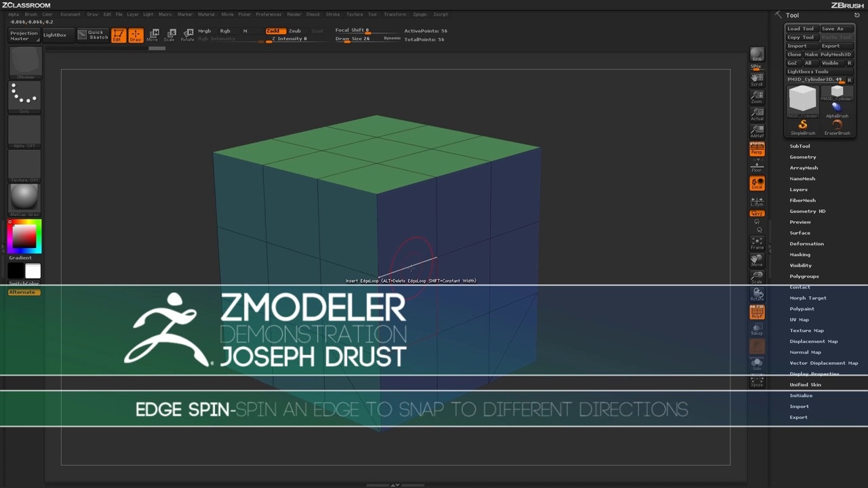The height and width of the screenshot is (488, 868).
Task: Toggle Transp transparency mode
Action: [757, 329]
